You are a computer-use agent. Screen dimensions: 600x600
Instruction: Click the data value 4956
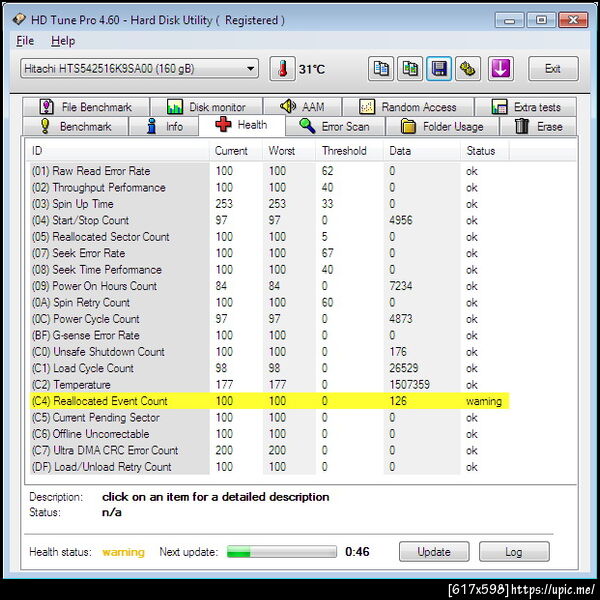(401, 220)
